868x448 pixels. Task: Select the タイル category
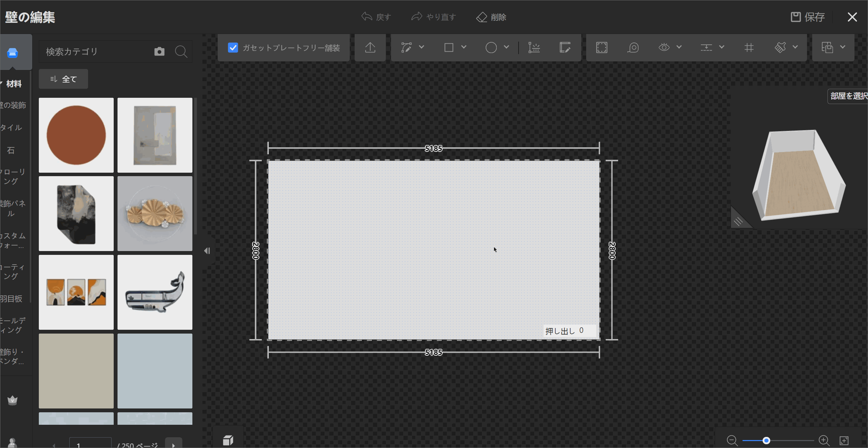[11, 128]
